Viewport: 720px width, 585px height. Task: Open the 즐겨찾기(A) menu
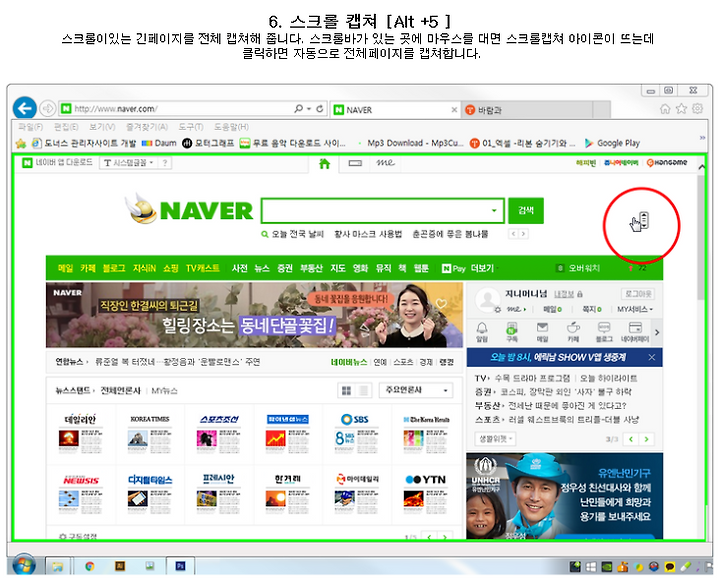(x=147, y=127)
